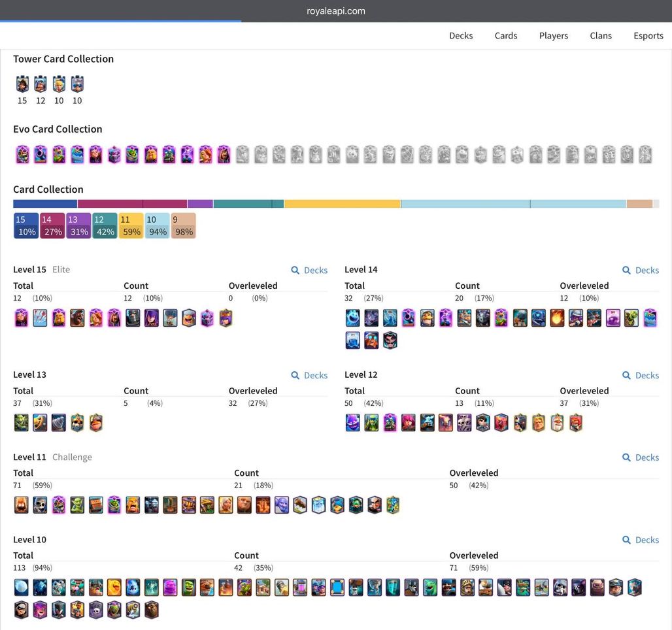Click the Level 13 overleveled value 32

[233, 403]
